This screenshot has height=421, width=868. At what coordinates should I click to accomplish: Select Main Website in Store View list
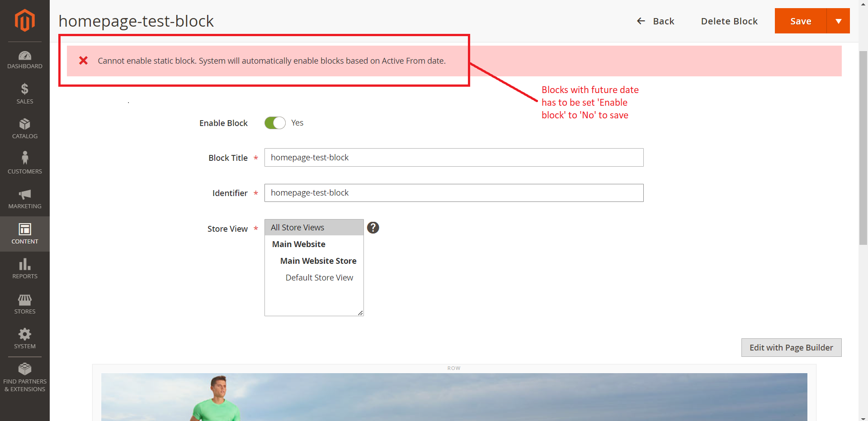click(x=298, y=244)
